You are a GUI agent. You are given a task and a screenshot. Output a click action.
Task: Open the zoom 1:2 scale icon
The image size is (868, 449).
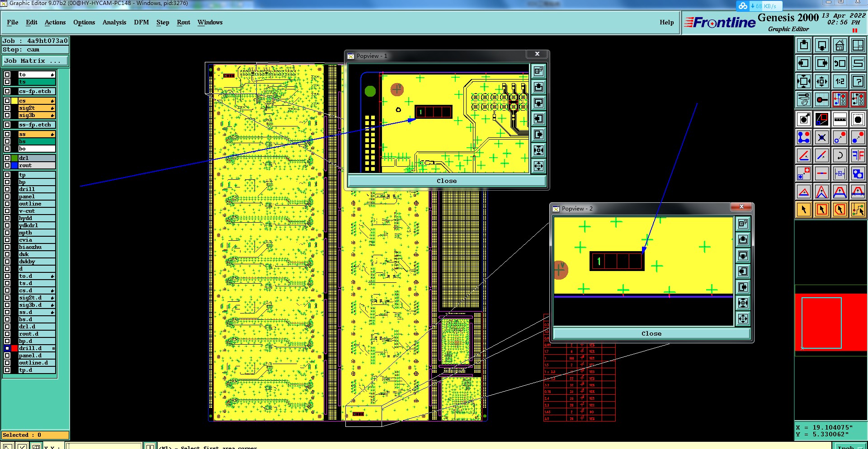point(840,81)
